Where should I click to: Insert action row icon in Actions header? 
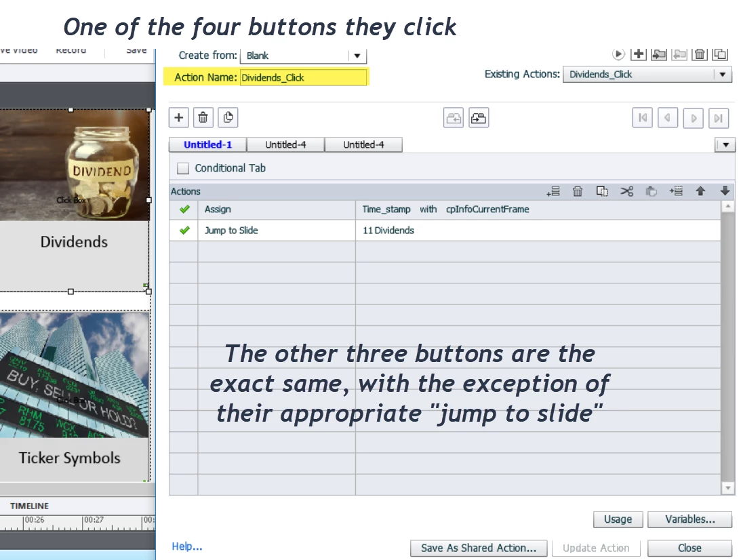(x=676, y=191)
